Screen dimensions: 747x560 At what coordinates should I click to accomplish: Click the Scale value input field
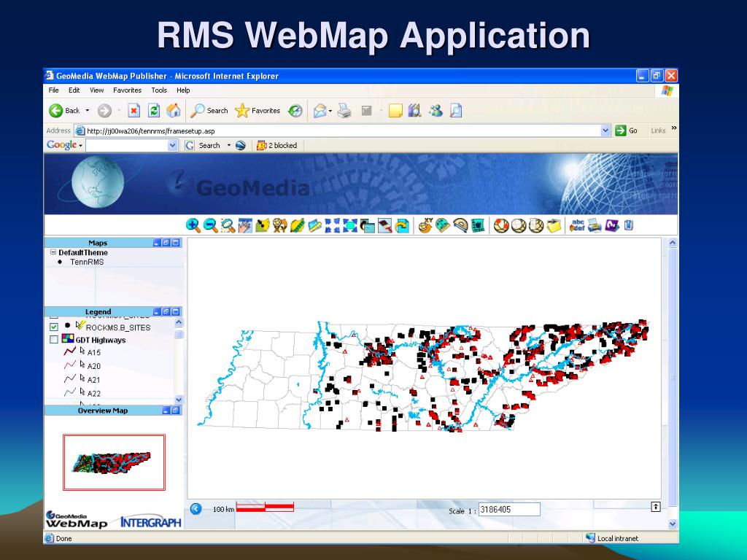(509, 510)
